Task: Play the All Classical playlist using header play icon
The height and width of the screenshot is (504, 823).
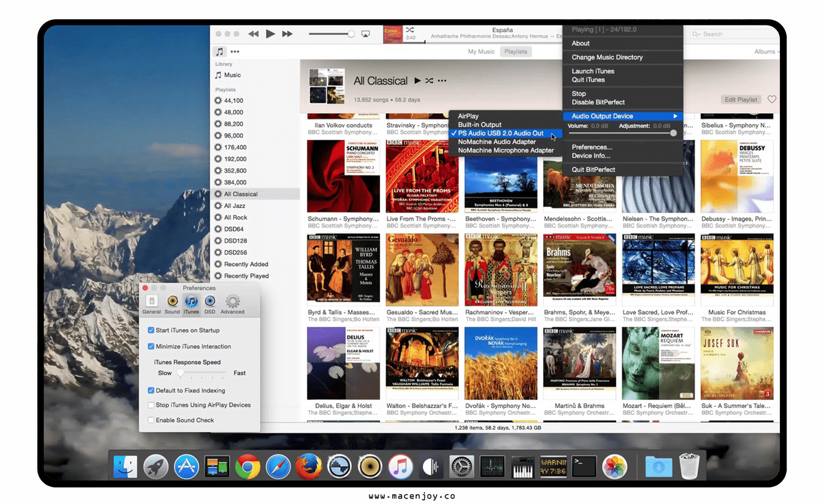Action: [418, 81]
